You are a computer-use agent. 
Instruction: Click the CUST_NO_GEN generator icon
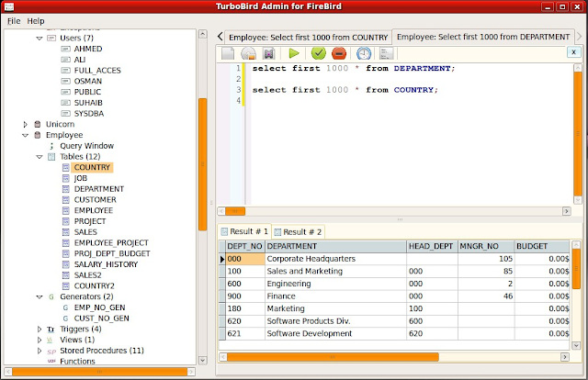(x=65, y=319)
